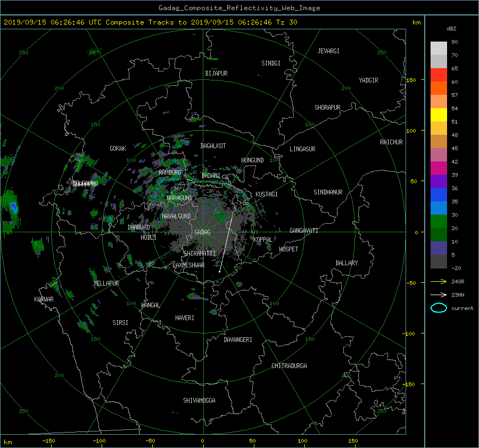The image size is (479, 448).
Task: Click the Gadag_Composite_Reflectivity_Web_Image title
Action: (239, 8)
